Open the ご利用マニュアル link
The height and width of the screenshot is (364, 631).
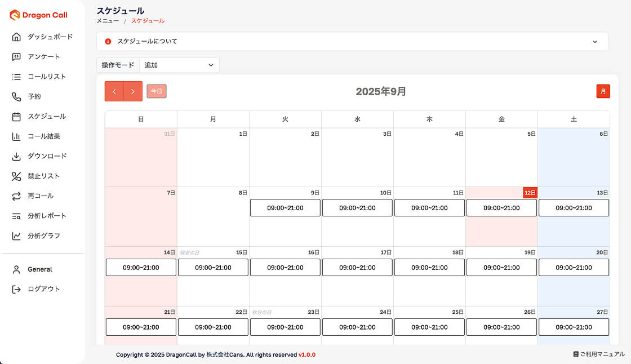598,354
